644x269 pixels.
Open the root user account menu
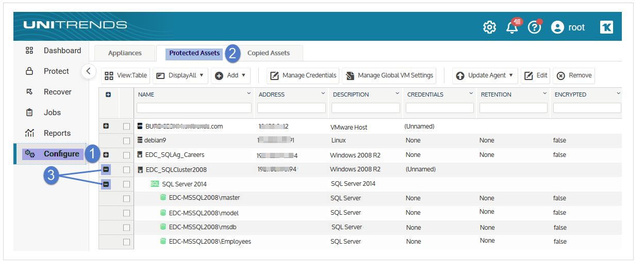click(x=568, y=27)
